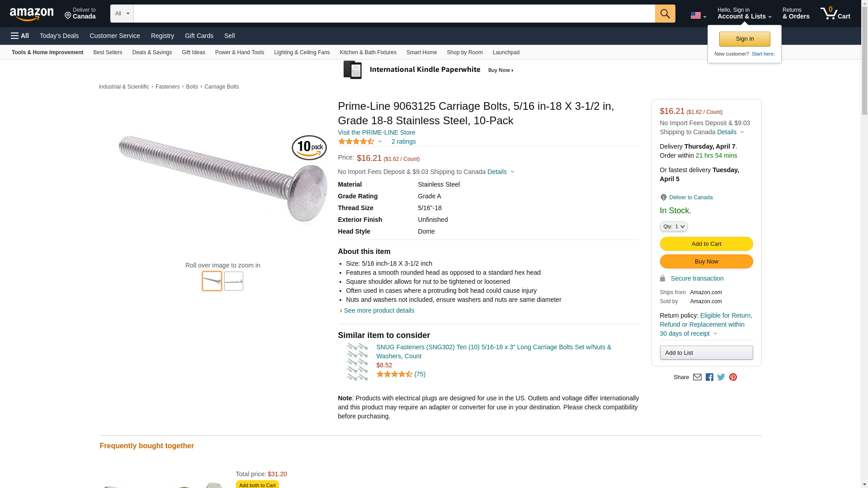Expand return policy details chevron
Screen dimensions: 868x488
click(715, 333)
